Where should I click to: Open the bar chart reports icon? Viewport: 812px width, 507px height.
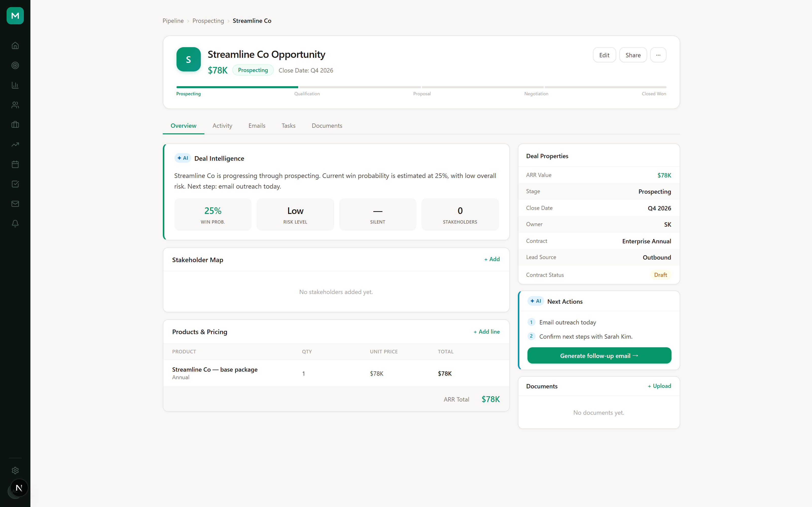(x=15, y=85)
